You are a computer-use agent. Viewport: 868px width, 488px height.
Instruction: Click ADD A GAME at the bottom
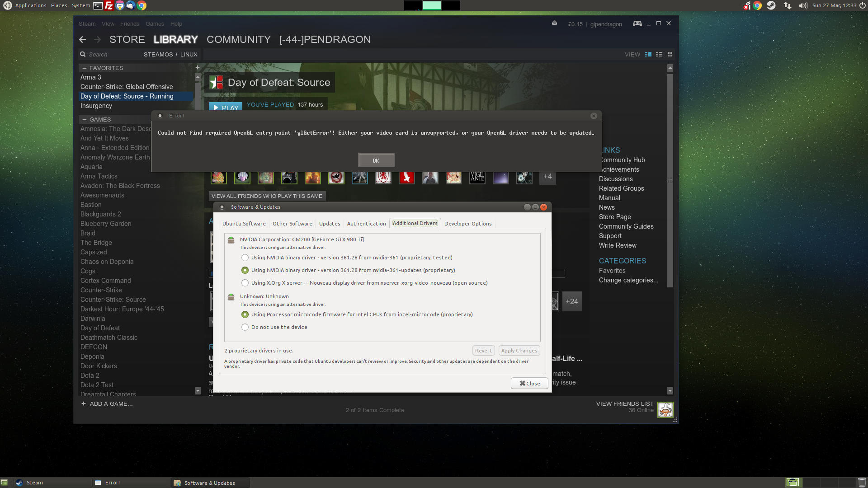107,404
